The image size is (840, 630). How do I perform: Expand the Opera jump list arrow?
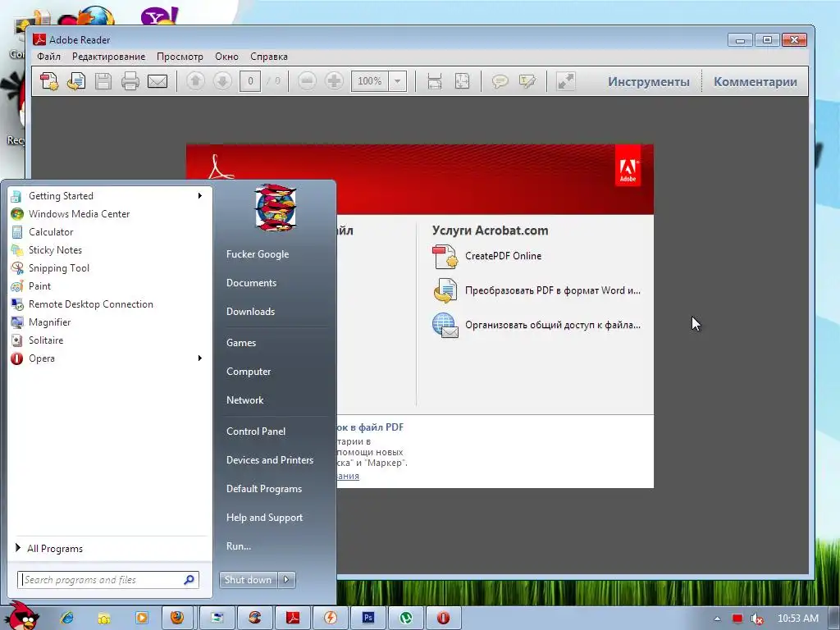coord(200,358)
